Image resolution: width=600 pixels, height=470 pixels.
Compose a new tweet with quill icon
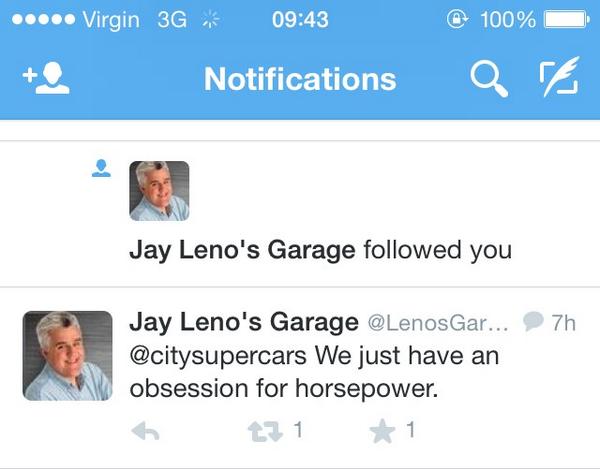[x=559, y=77]
